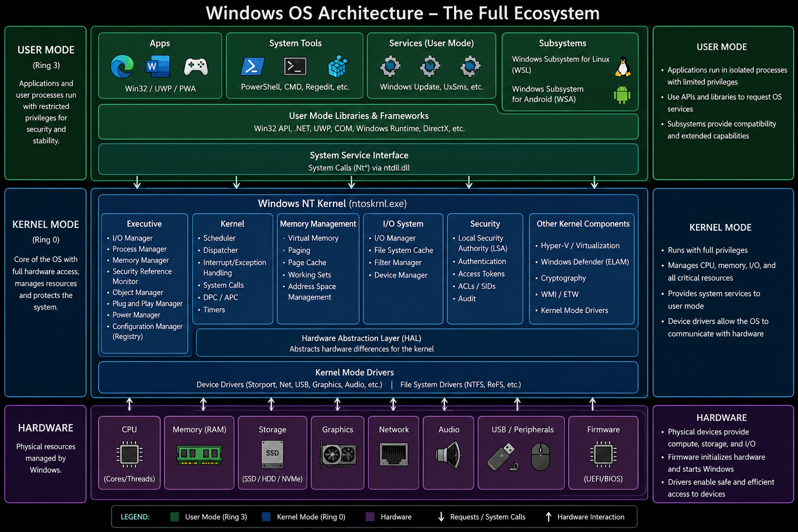
Task: Click the PowerShell icon in System Tools
Action: point(252,66)
